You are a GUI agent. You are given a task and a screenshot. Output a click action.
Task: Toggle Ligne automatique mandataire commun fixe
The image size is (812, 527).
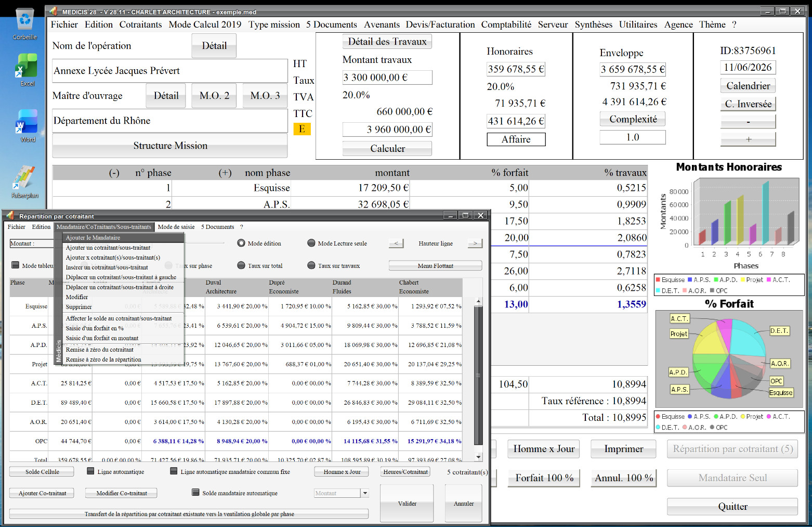click(x=174, y=471)
